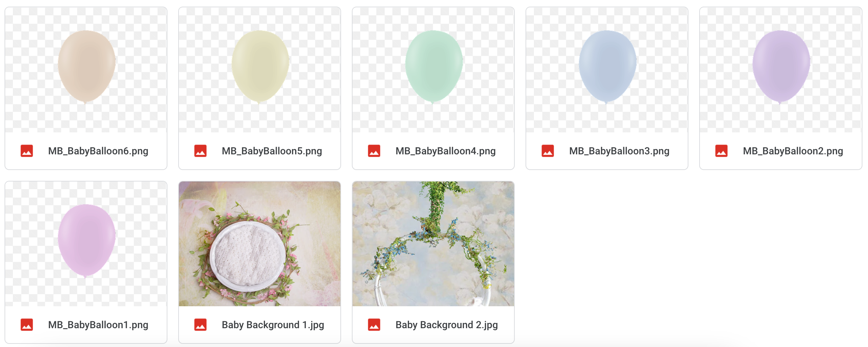This screenshot has width=868, height=347.
Task: Click the image icon beside MB_BabyBalloon6.png
Action: click(x=27, y=151)
